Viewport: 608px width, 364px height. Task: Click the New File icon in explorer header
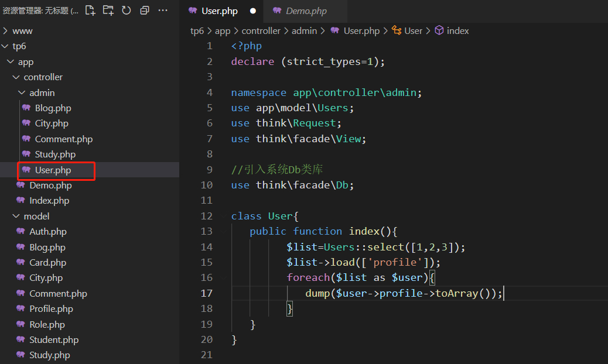point(90,11)
